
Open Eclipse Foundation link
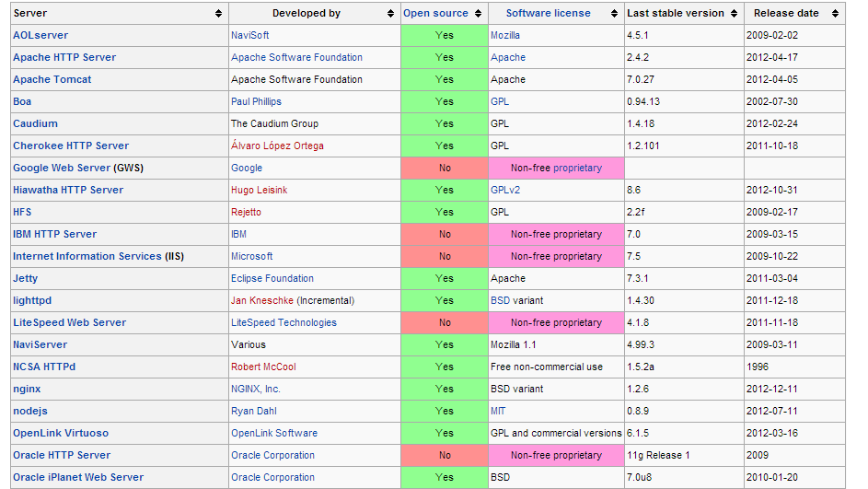[272, 278]
